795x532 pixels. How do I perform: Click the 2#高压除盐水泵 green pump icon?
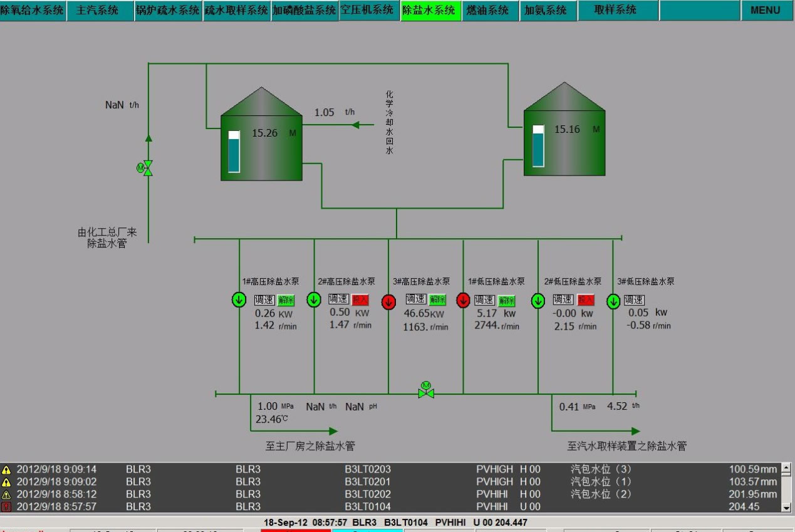(x=314, y=300)
